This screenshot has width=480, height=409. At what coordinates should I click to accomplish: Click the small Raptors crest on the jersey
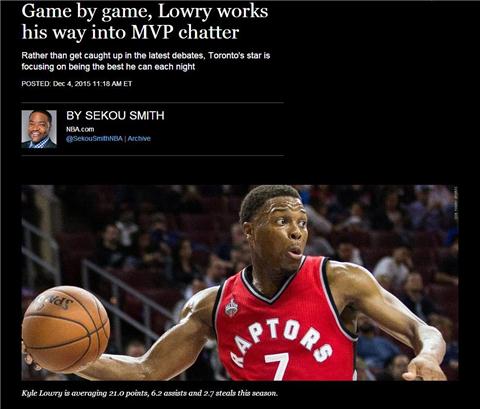[x=231, y=307]
